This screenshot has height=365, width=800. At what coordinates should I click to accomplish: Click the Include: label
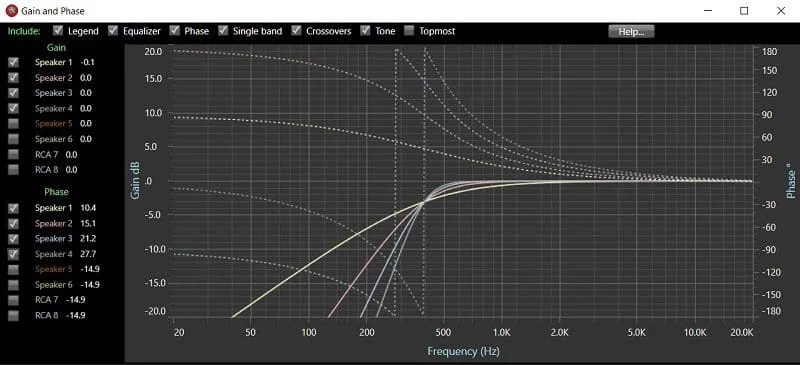(x=24, y=31)
